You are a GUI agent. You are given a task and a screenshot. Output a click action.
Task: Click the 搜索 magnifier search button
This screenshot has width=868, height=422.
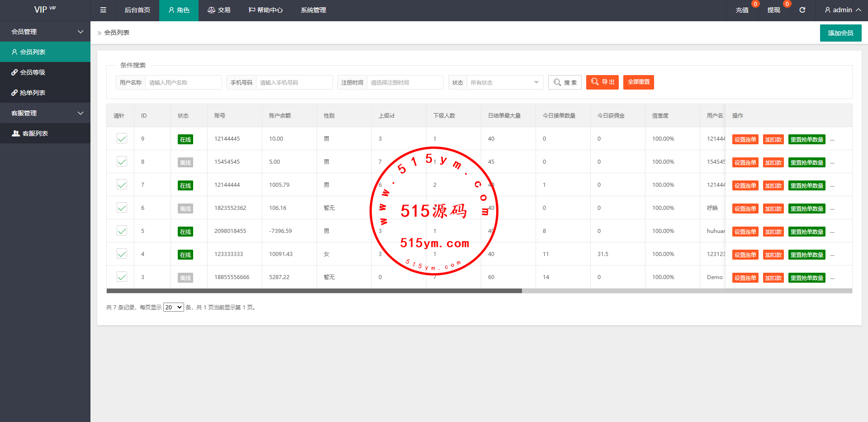(564, 82)
